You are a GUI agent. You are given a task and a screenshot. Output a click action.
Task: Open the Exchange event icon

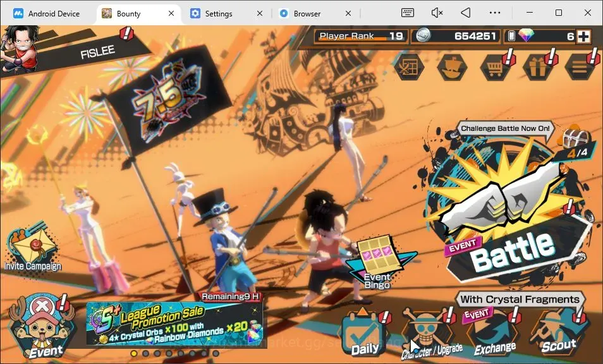pos(494,334)
